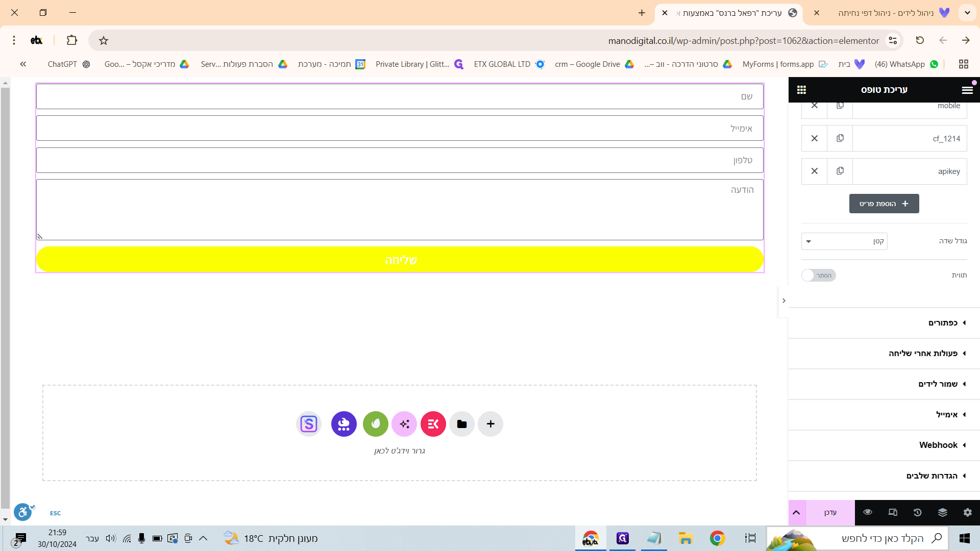Open the pink Elementor kit library icon
The width and height of the screenshot is (980, 551).
(433, 424)
